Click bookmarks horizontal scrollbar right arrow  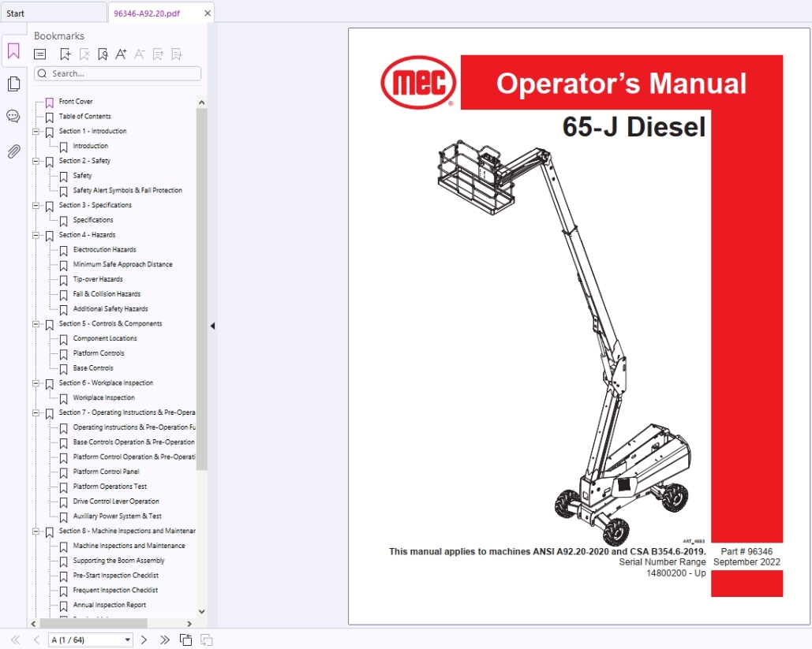189,624
